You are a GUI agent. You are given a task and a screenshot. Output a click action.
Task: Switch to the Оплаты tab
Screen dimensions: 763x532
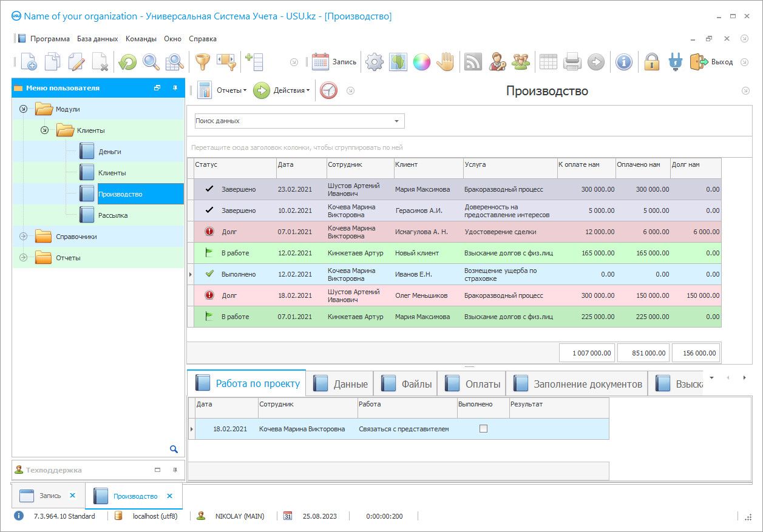click(472, 383)
